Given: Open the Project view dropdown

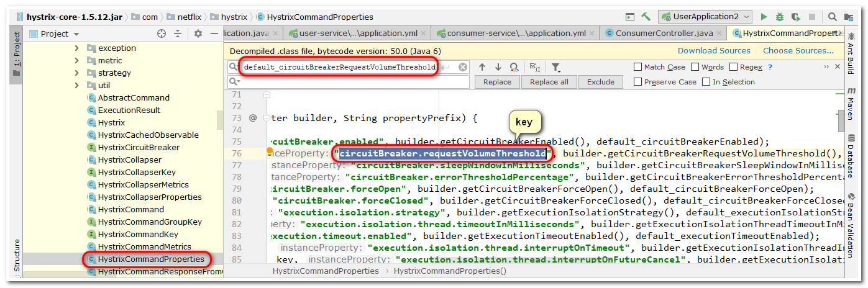Looking at the screenshot, I should 54,34.
